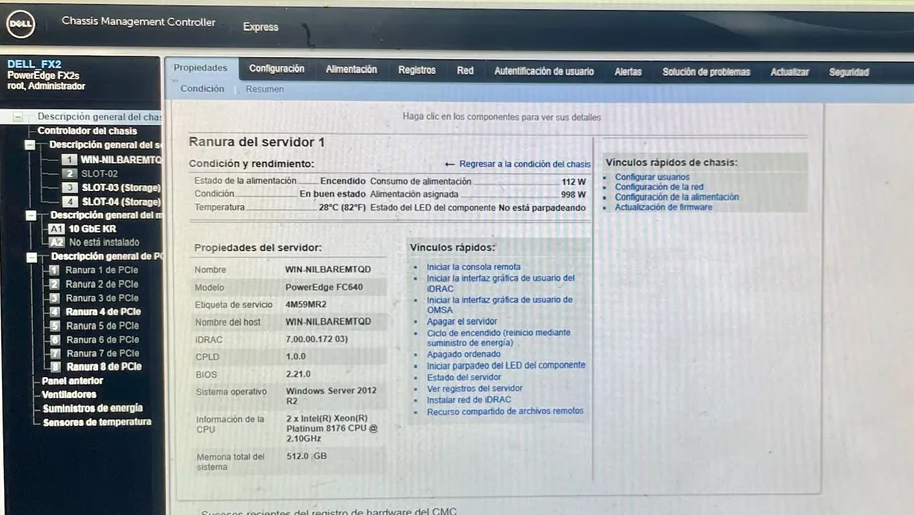Screen dimensions: 914x515
Task: Click icon 2 beside Ranura 2 de PCIe
Action: (x=54, y=284)
